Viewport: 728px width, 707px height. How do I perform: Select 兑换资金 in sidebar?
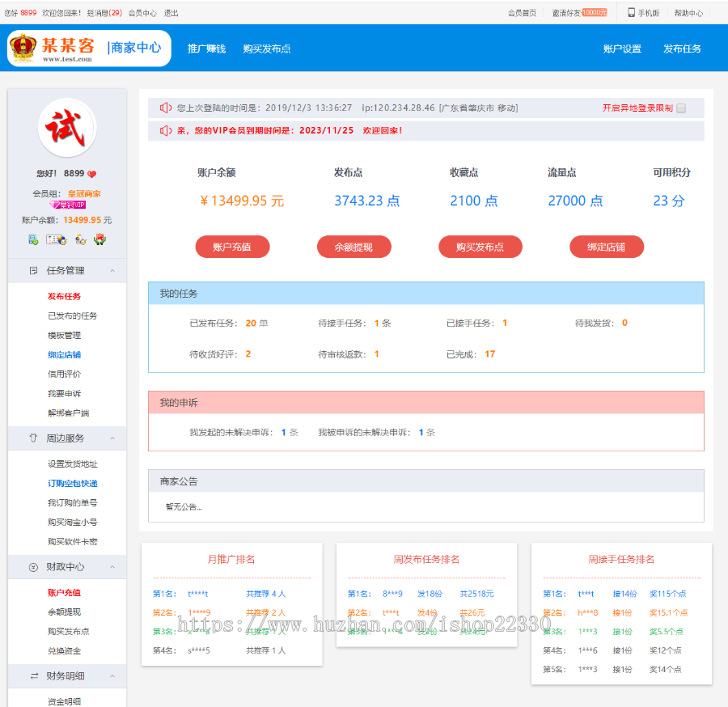[64, 651]
